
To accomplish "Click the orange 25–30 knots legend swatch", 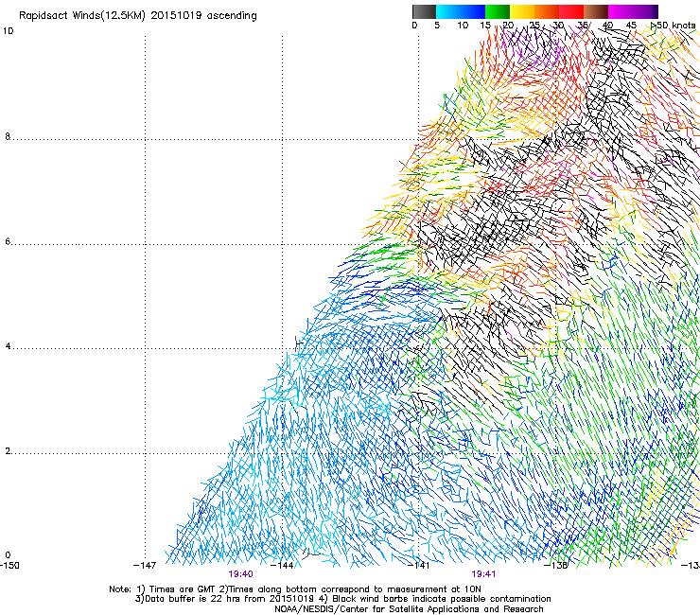I will (547, 11).
